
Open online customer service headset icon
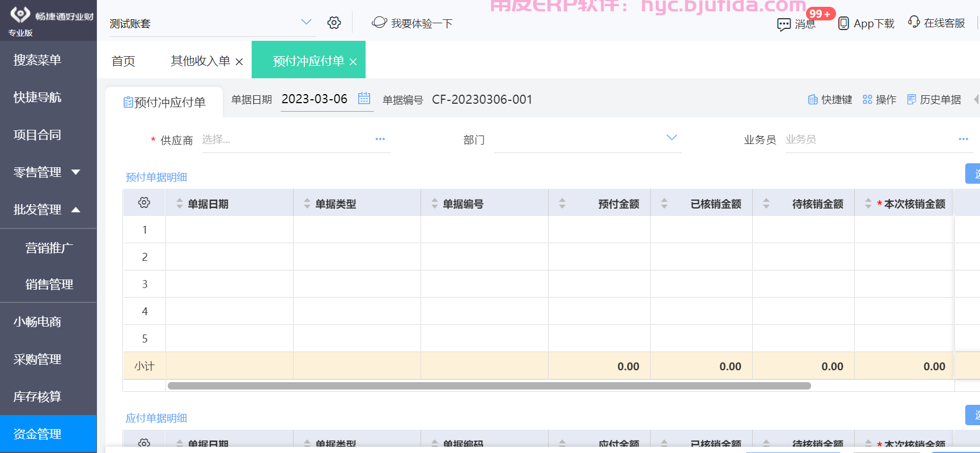[x=914, y=22]
